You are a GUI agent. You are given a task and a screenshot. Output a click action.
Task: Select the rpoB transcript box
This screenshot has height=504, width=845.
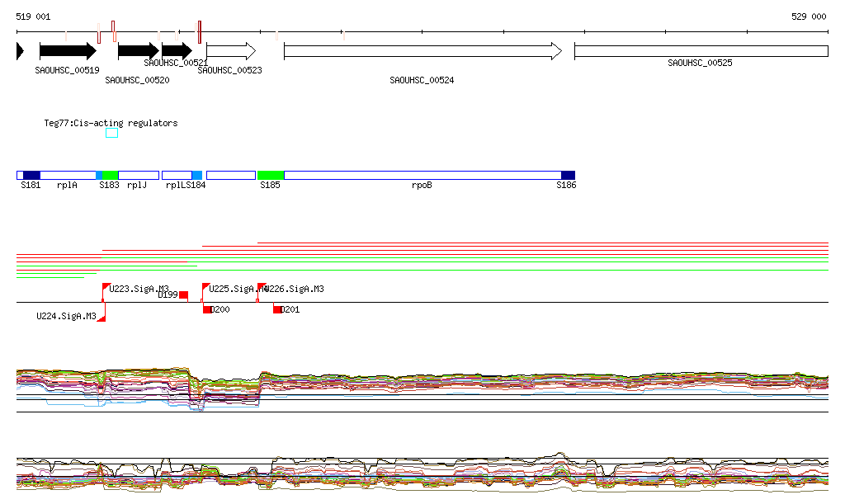(422, 175)
